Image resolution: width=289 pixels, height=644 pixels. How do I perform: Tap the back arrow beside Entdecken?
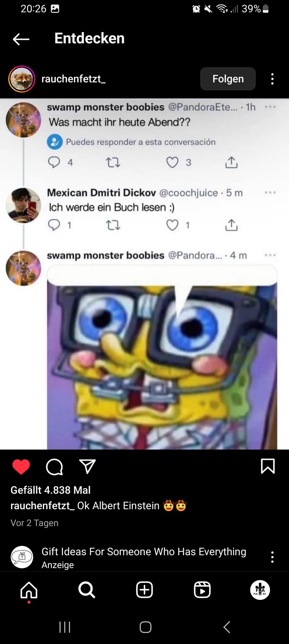point(21,39)
